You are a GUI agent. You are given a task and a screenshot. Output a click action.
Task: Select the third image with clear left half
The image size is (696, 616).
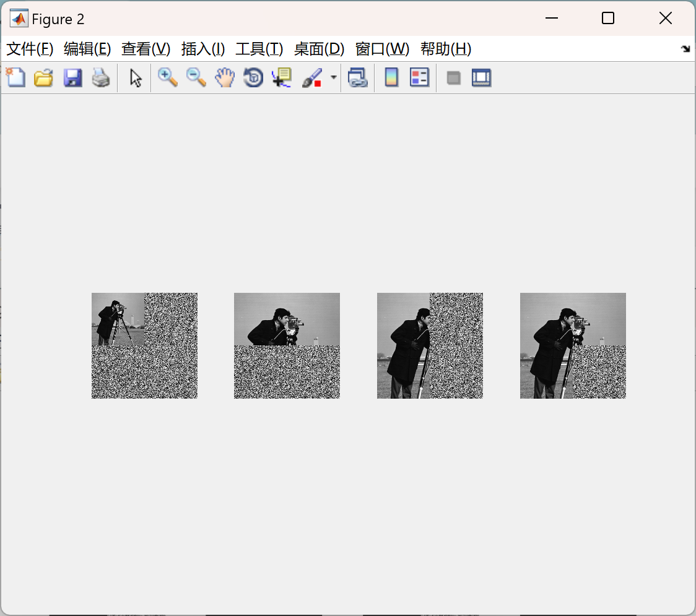430,345
